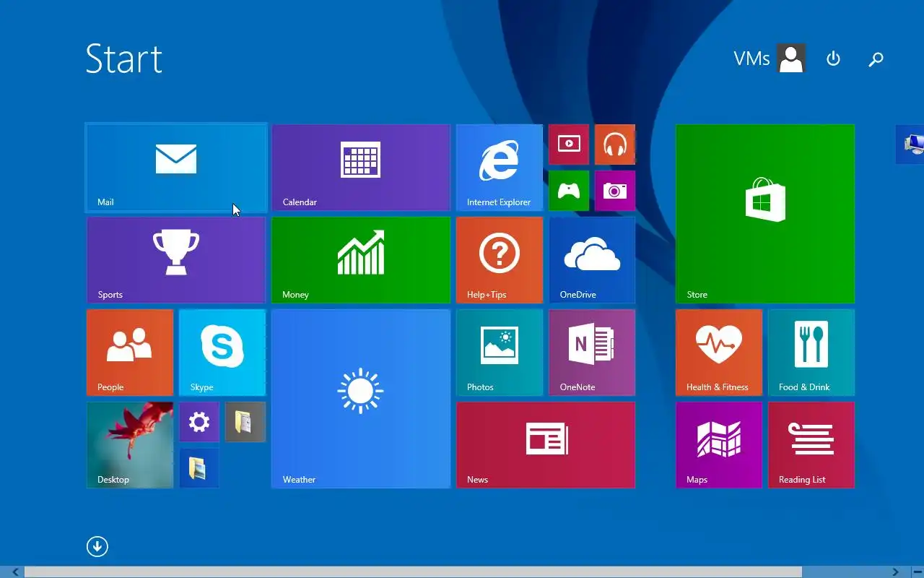Screen dimensions: 924x578
Task: Open the Weather tile
Action: [x=361, y=399]
